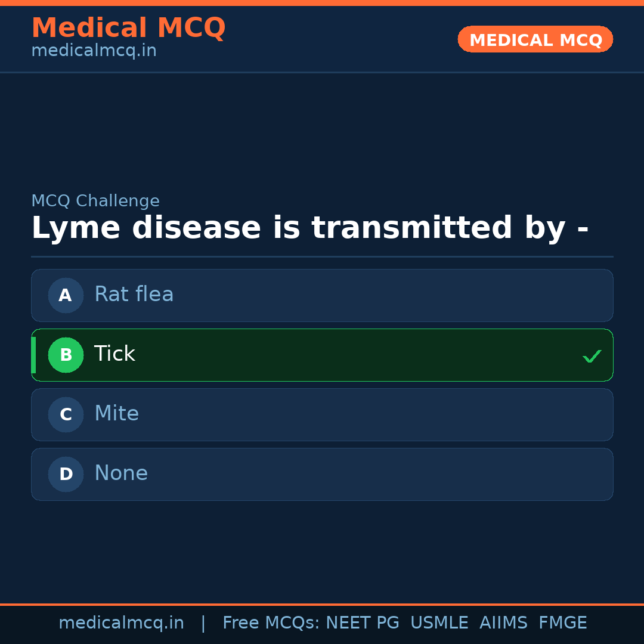Choose the Tick answer text

pyautogui.click(x=114, y=354)
